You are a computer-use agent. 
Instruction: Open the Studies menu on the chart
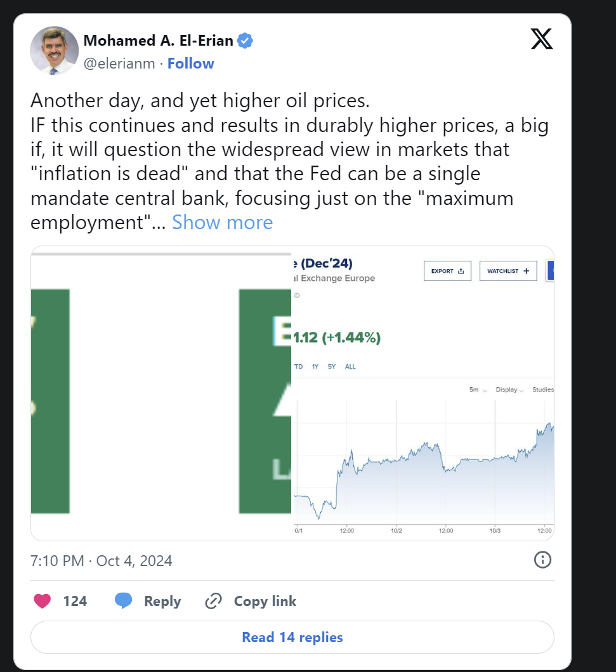pos(543,390)
